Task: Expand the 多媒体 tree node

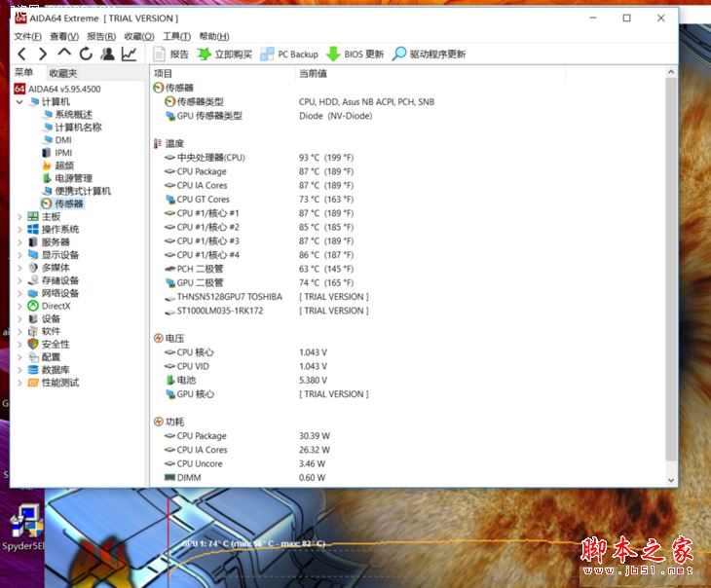Action: (19, 268)
